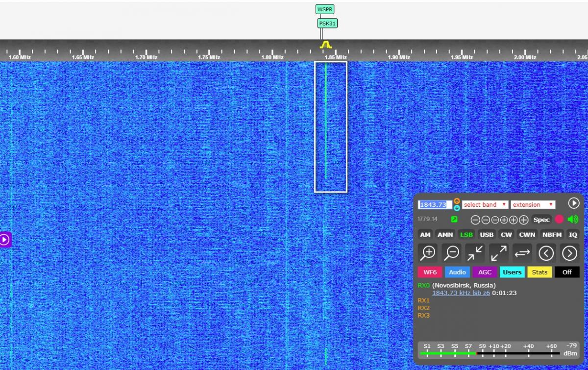Click the green frequency link arrow icon
588x370 pixels.
[454, 220]
